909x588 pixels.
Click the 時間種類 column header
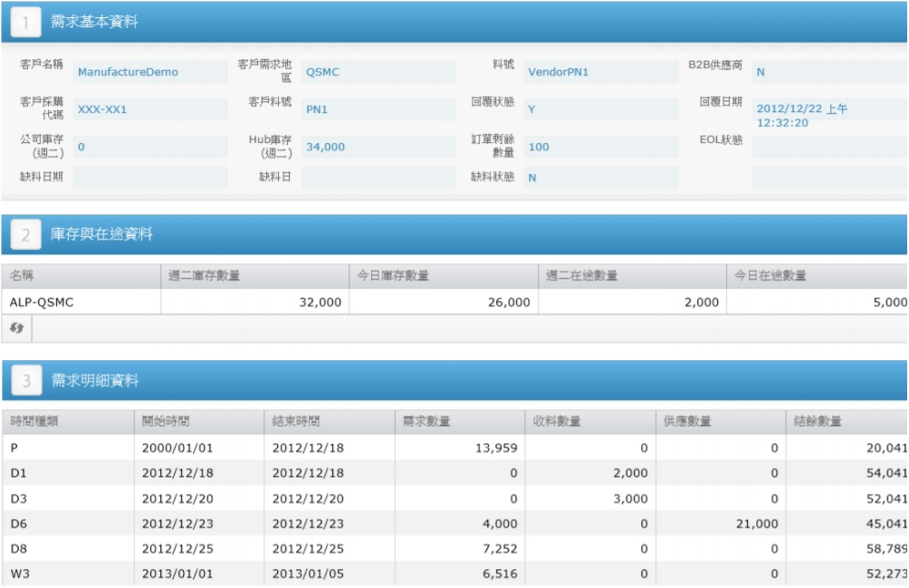coord(67,422)
